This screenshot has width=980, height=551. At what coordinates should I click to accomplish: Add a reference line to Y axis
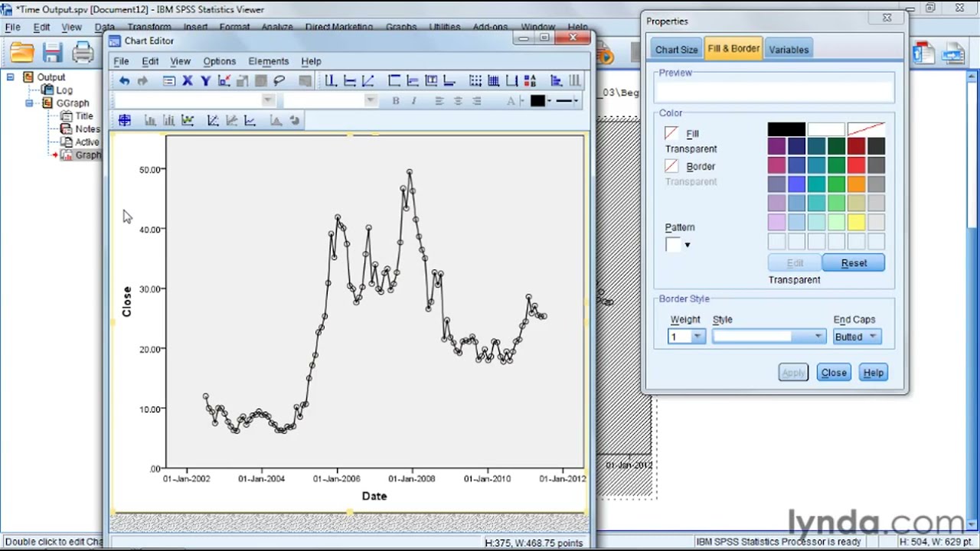[x=350, y=81]
